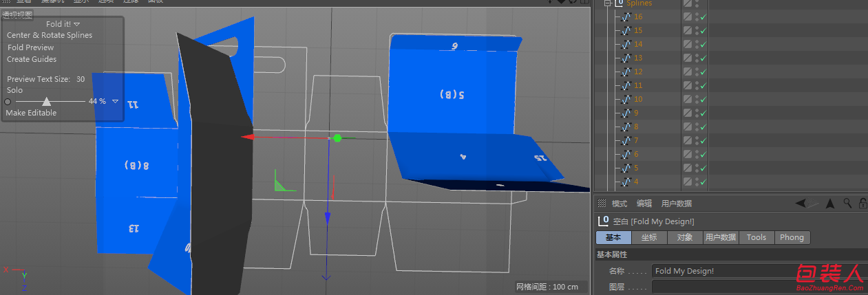Click the green move handle in viewport
Image resolution: width=868 pixels, height=295 pixels.
point(337,138)
